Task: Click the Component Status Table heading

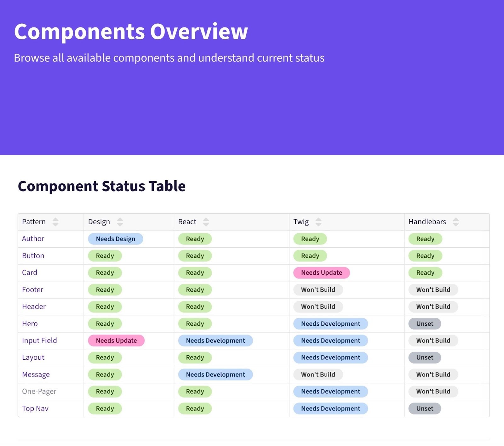Action: (102, 186)
